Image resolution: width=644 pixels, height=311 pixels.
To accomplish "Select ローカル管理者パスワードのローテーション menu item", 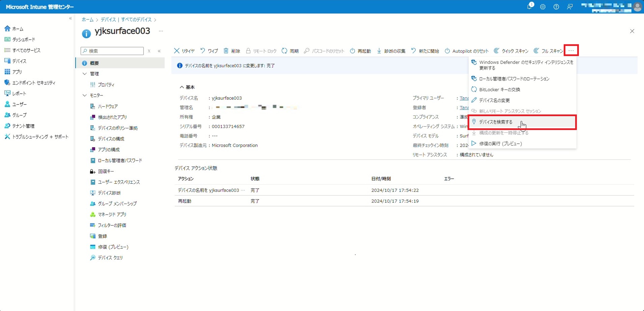I will (x=523, y=79).
